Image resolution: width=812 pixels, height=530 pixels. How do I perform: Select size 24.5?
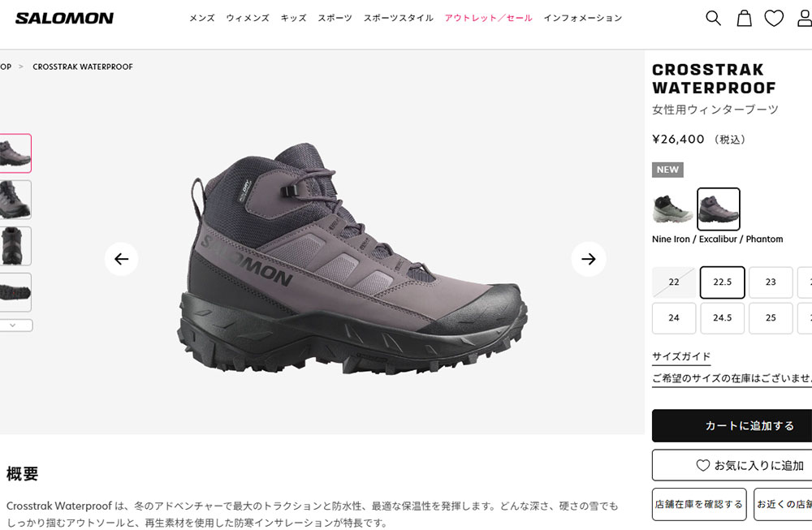click(x=722, y=318)
